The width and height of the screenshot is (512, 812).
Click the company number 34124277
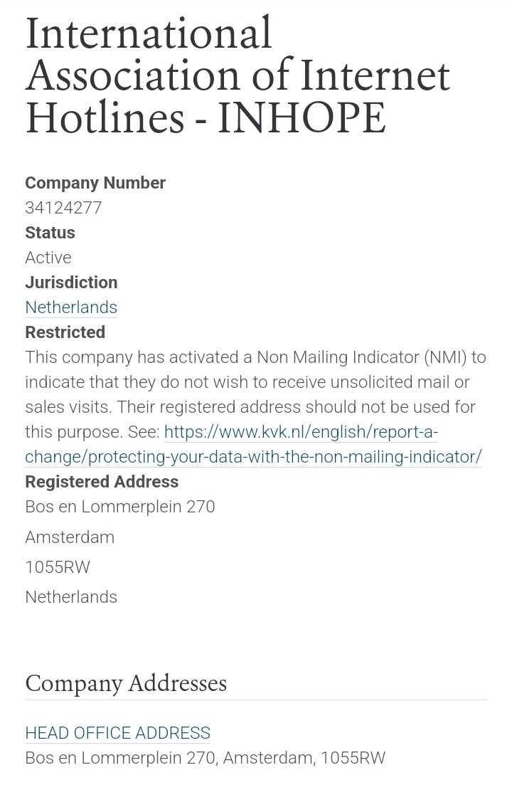63,208
